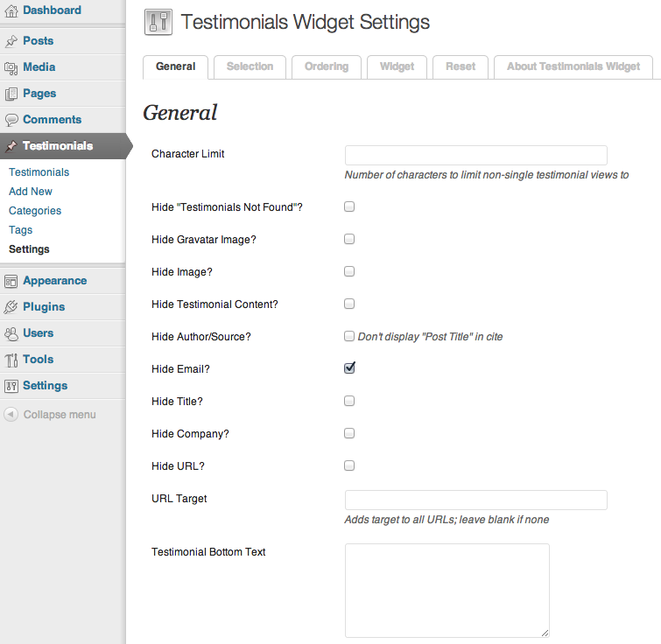Screen dimensions: 661x644
Task: Switch to the Selection tab
Action: coord(250,67)
